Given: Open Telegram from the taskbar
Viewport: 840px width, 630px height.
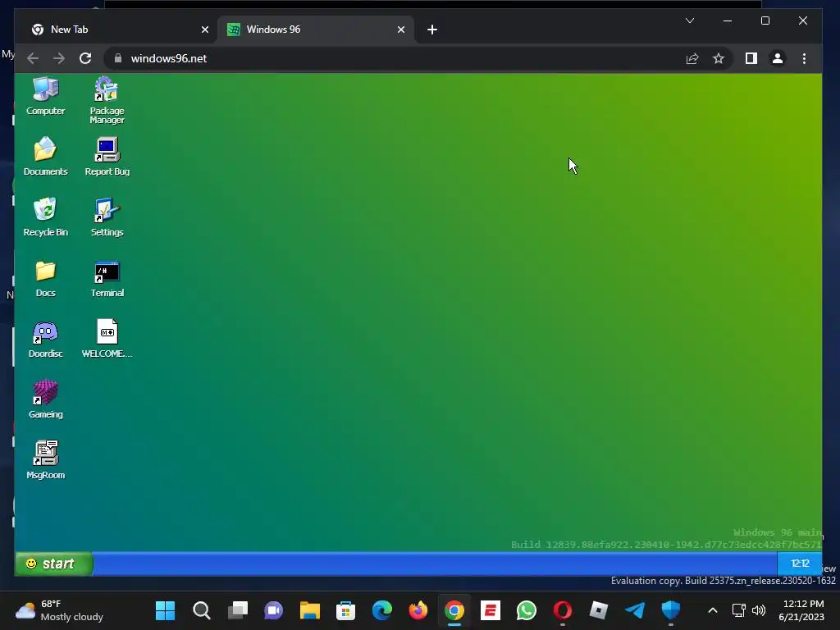Looking at the screenshot, I should (x=635, y=610).
